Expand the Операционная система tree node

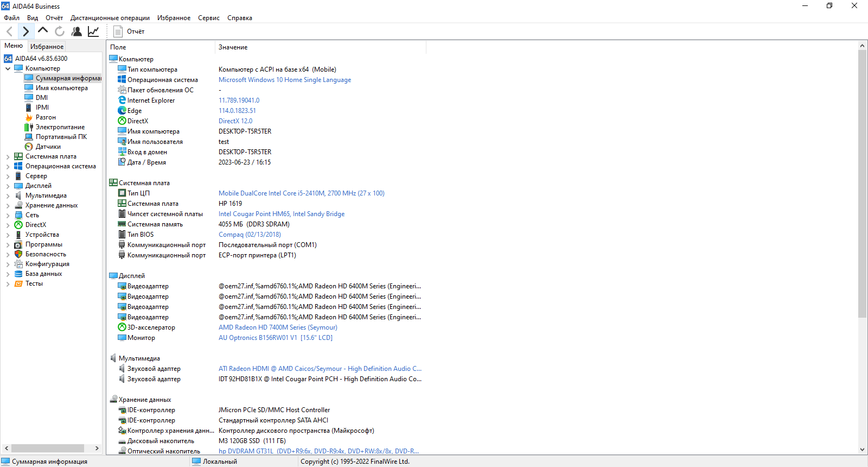[8, 166]
